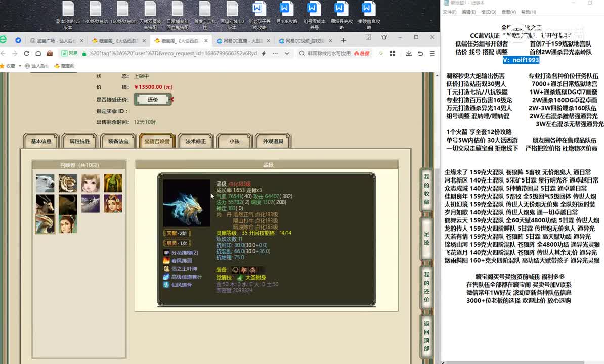Open the 160炼狱总结 desktop file
The width and height of the screenshot is (604, 364).
pyautogui.click(x=122, y=13)
